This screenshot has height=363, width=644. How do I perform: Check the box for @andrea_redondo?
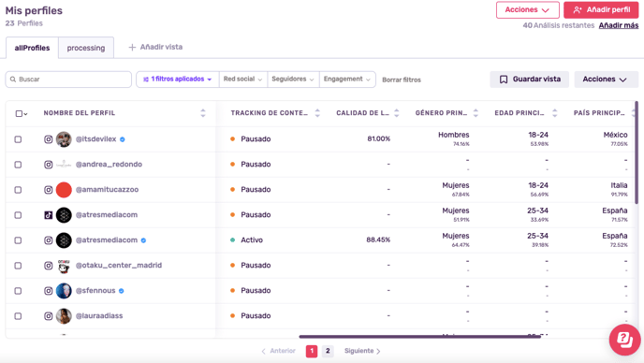point(18,165)
